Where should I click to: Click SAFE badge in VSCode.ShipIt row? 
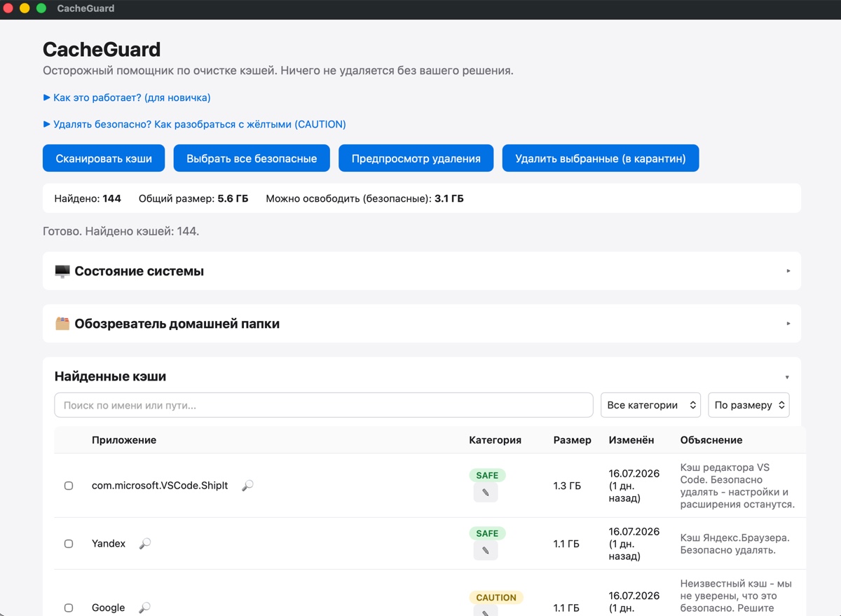pyautogui.click(x=487, y=475)
